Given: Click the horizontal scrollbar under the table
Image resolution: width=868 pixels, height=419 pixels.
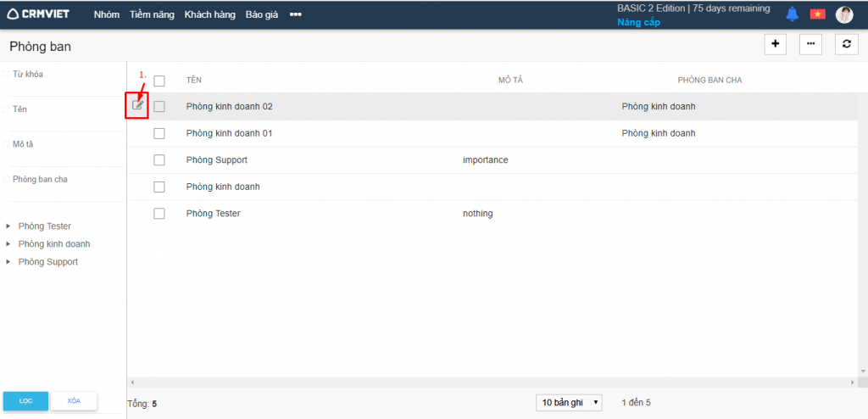Looking at the screenshot, I should coord(492,383).
